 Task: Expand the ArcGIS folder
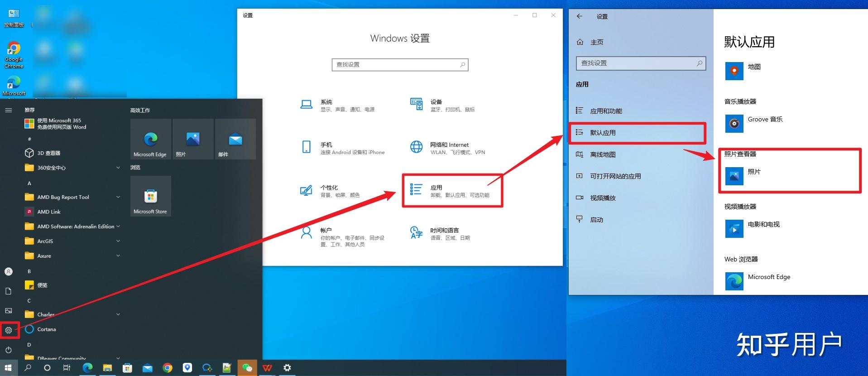point(72,241)
